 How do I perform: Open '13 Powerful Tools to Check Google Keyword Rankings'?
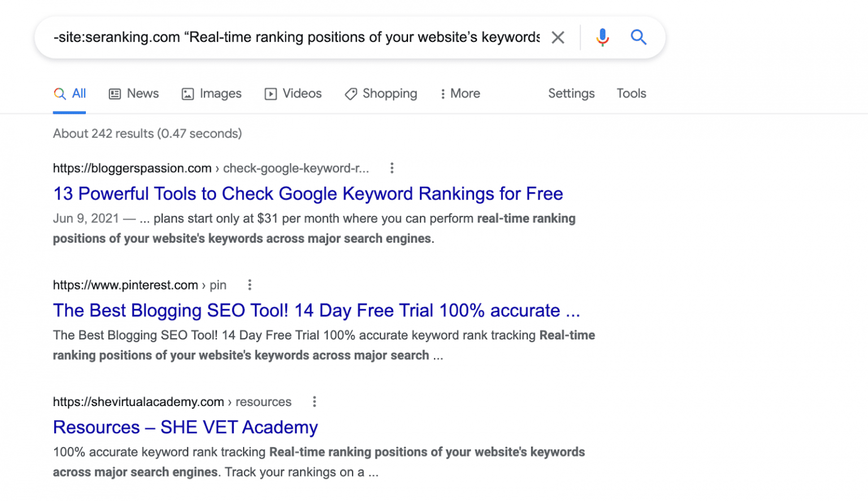(307, 193)
